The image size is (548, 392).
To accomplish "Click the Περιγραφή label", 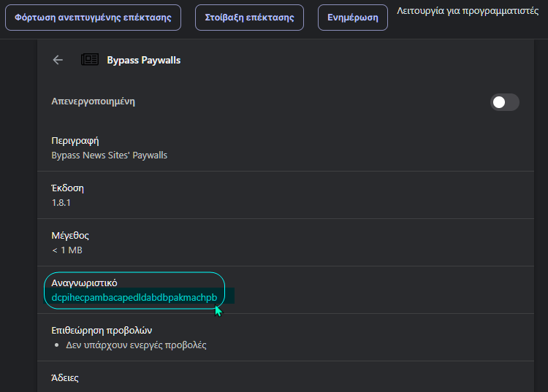I will 75,141.
